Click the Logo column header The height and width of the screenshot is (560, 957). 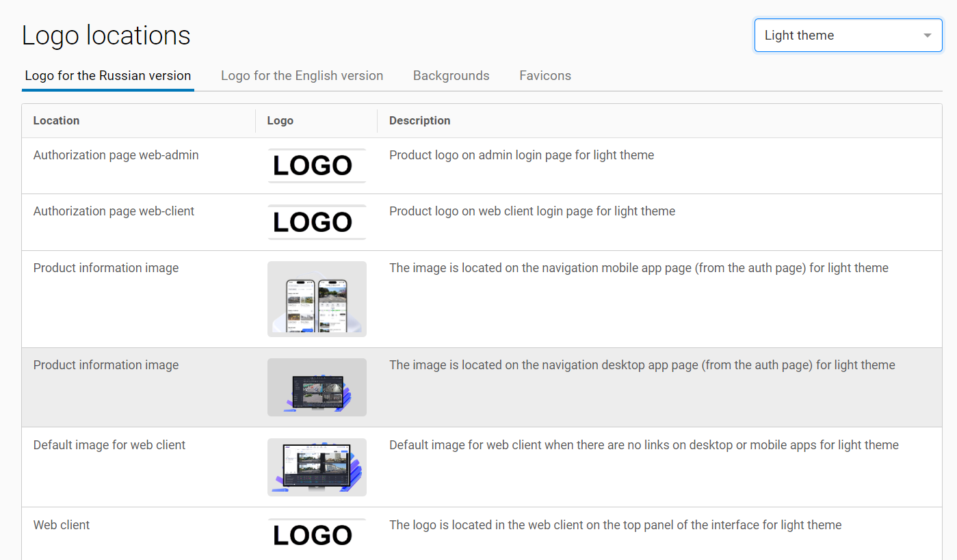(x=280, y=121)
